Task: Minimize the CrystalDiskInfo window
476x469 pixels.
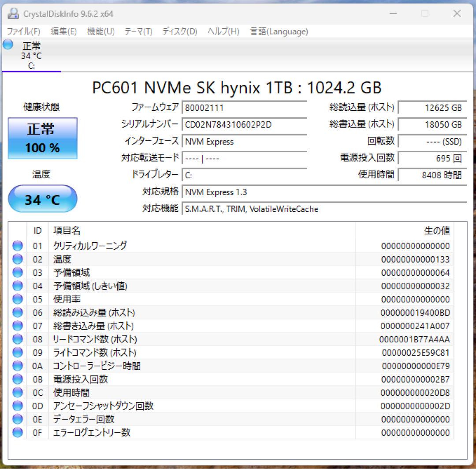Action: tap(393, 14)
